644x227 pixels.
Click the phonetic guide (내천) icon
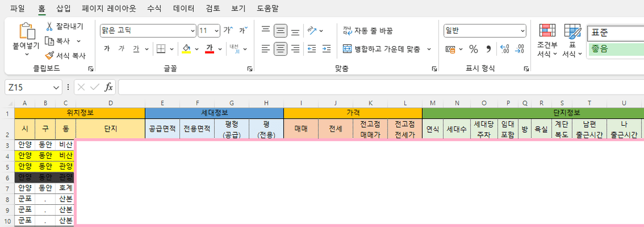(234, 49)
